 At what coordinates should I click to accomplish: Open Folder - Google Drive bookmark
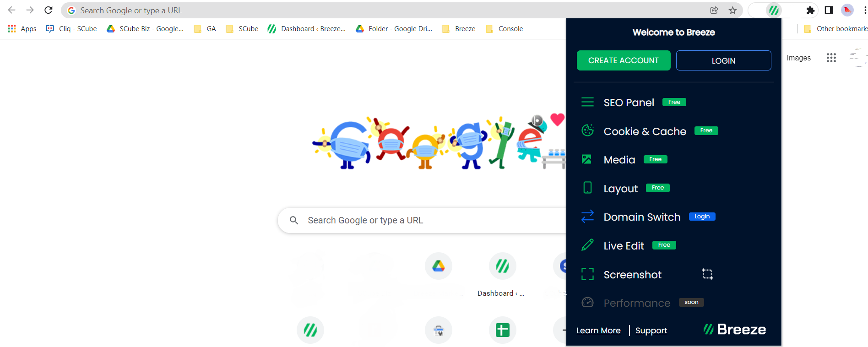pyautogui.click(x=394, y=29)
